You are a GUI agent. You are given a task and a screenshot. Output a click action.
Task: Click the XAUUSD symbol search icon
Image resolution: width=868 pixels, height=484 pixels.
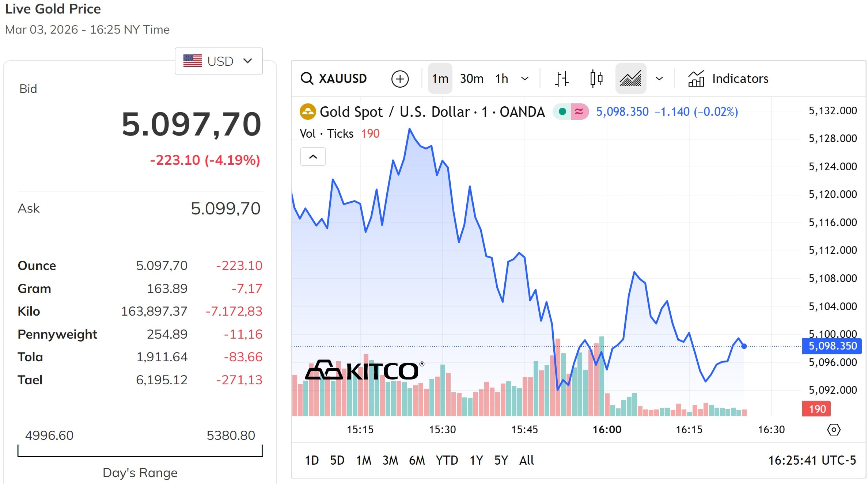click(307, 79)
